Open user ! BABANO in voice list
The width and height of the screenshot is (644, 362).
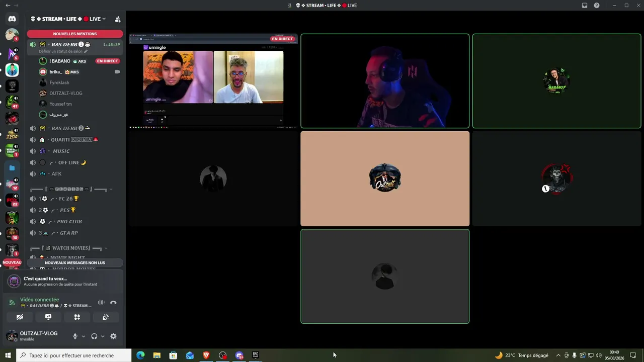tap(60, 61)
